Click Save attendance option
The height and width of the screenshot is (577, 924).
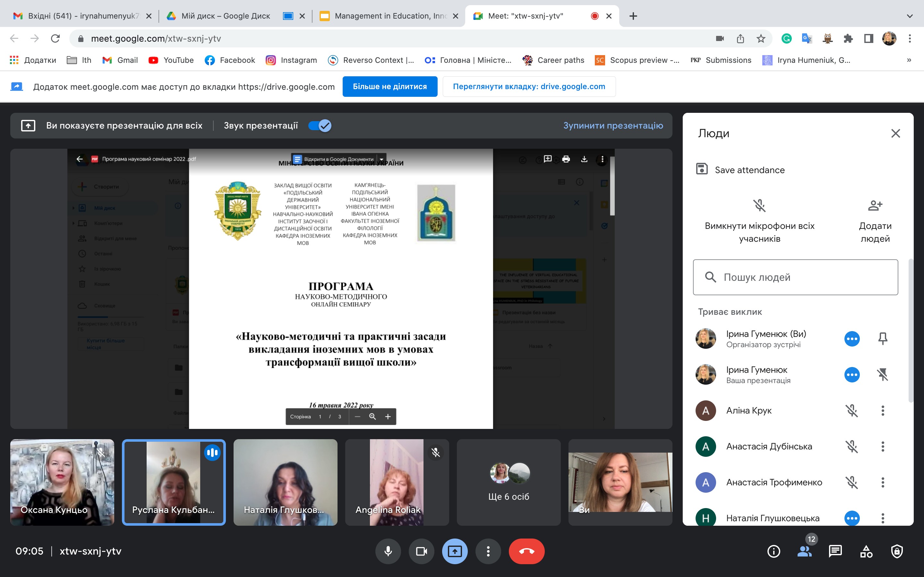pyautogui.click(x=749, y=170)
